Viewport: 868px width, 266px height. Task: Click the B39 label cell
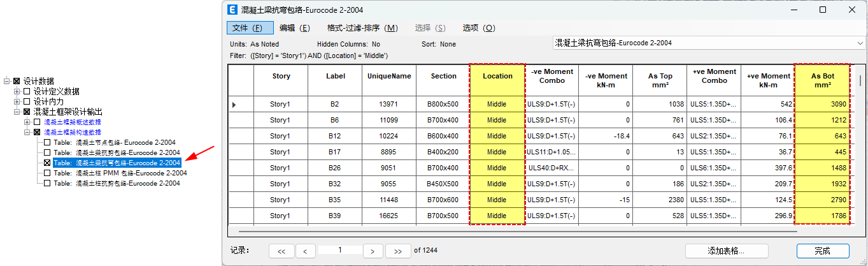[x=334, y=216]
